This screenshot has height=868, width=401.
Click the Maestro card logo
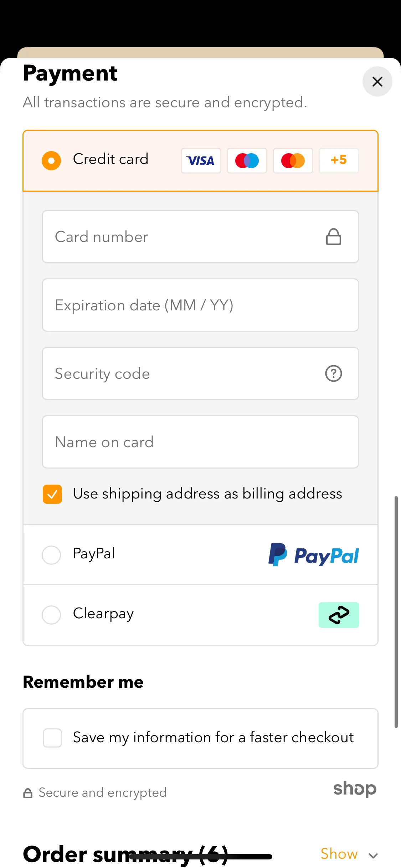point(247,161)
